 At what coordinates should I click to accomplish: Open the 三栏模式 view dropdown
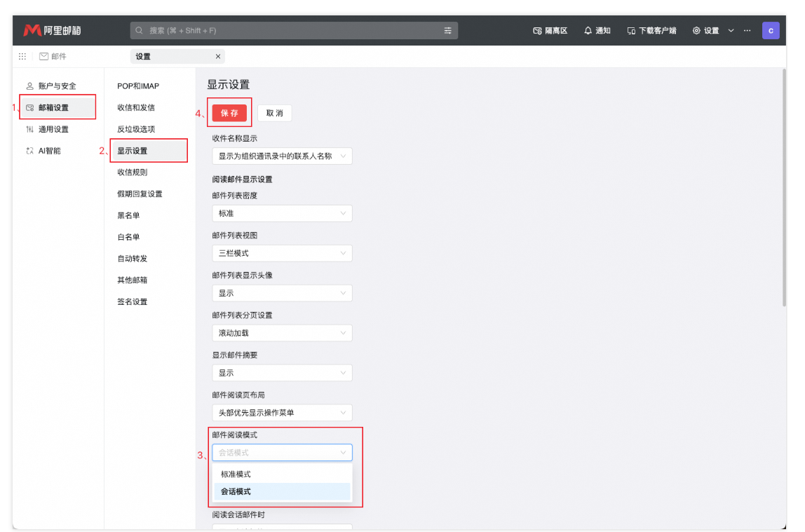282,253
